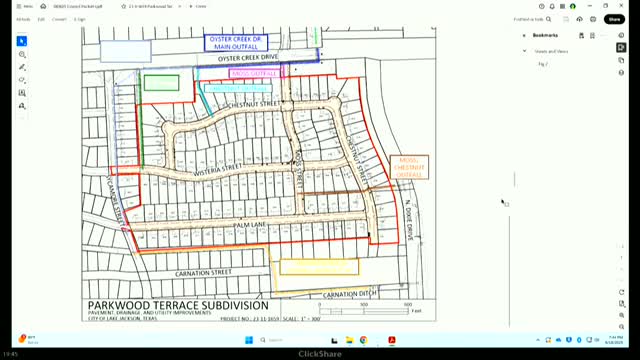Star the current document tab
This screenshot has height=360, width=640.
(x=124, y=7)
